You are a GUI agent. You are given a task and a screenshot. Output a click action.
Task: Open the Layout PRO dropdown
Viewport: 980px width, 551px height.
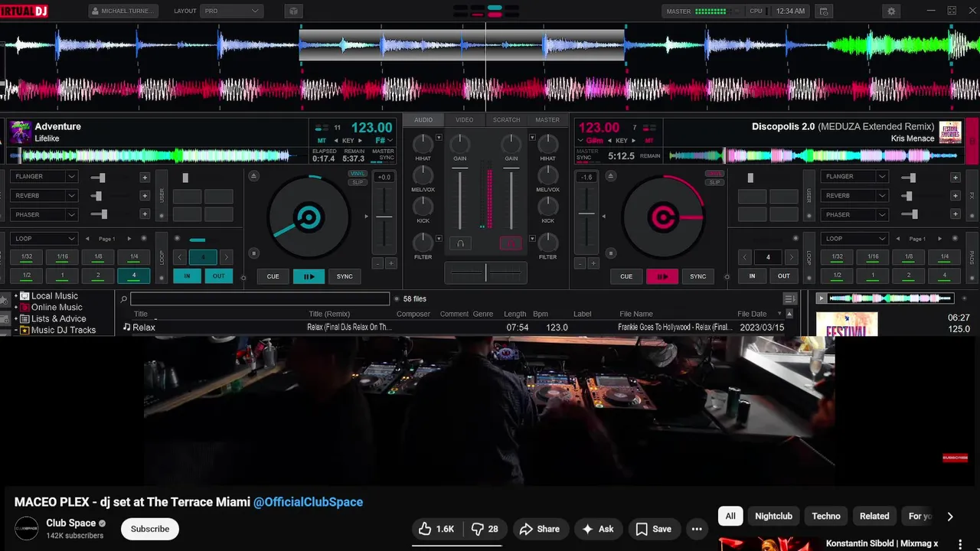tap(231, 11)
